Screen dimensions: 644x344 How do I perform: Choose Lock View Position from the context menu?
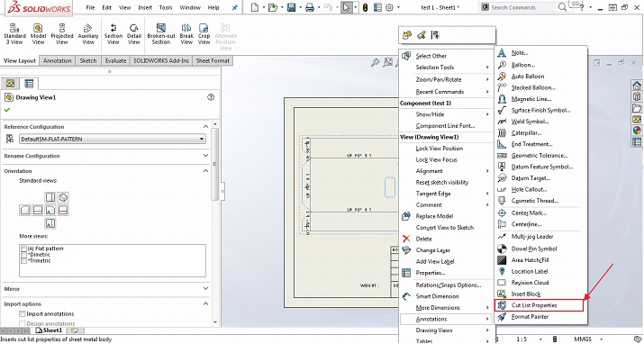pyautogui.click(x=446, y=149)
